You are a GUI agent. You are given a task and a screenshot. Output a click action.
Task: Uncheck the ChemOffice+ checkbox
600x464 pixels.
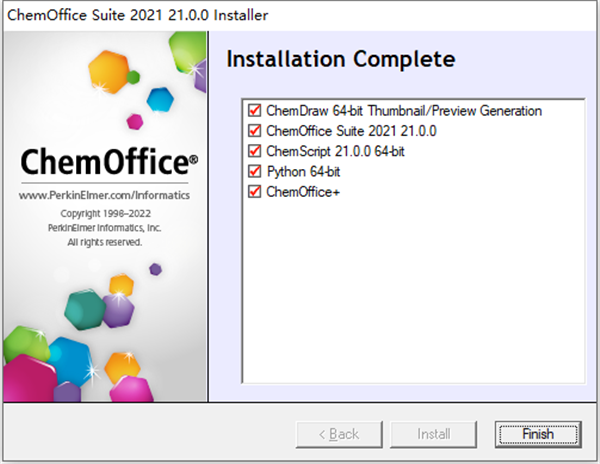pos(254,191)
